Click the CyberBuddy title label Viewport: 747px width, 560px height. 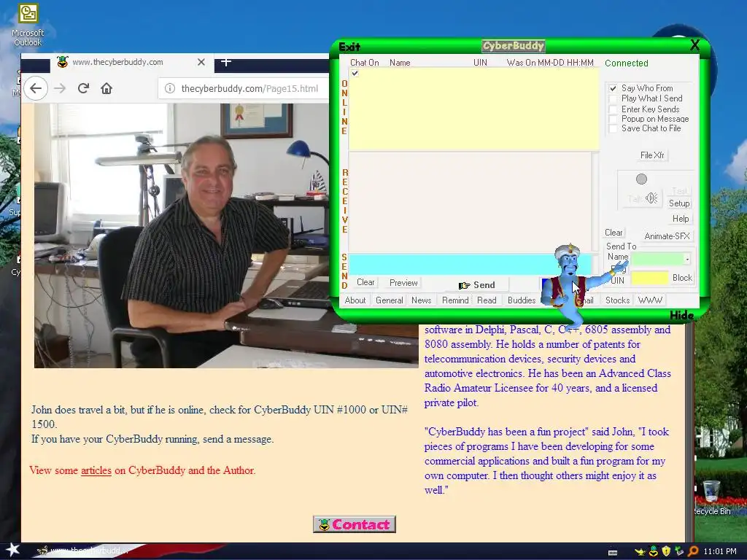[513, 46]
